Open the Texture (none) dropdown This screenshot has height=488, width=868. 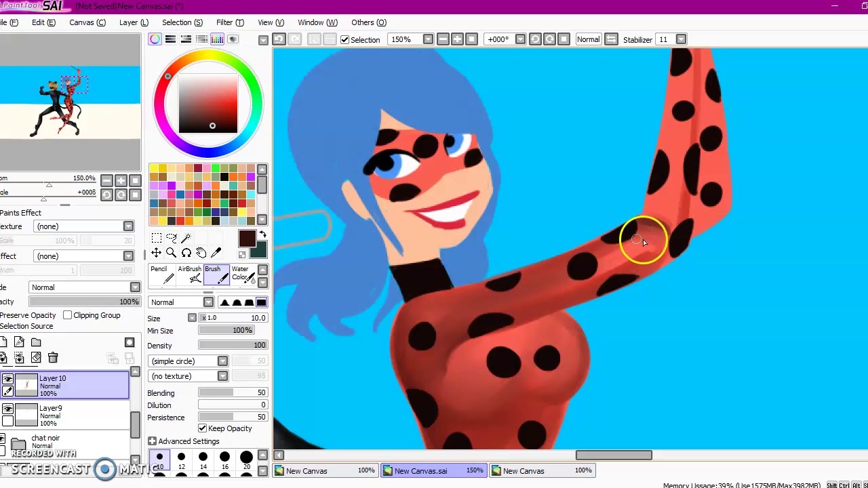(x=128, y=226)
